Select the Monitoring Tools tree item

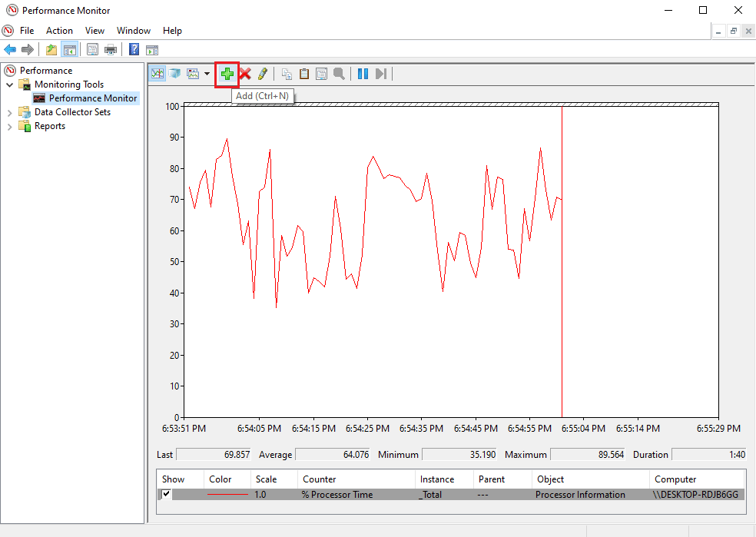[x=69, y=85]
